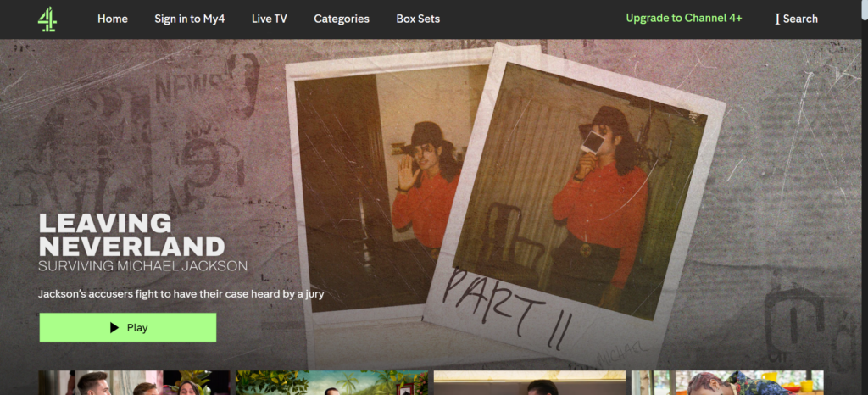The image size is (868, 395).
Task: Open the first show thumbnail in bottom row
Action: point(135,383)
